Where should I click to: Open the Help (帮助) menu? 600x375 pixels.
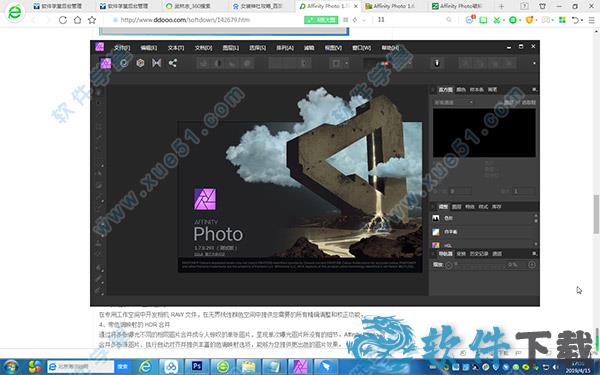(390, 48)
